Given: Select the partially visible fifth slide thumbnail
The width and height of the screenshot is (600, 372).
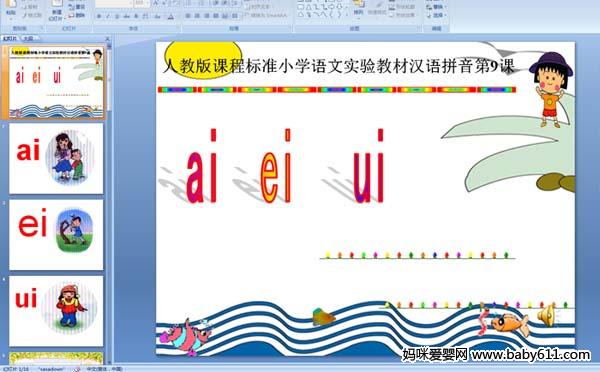Looking at the screenshot, I should coord(56,358).
